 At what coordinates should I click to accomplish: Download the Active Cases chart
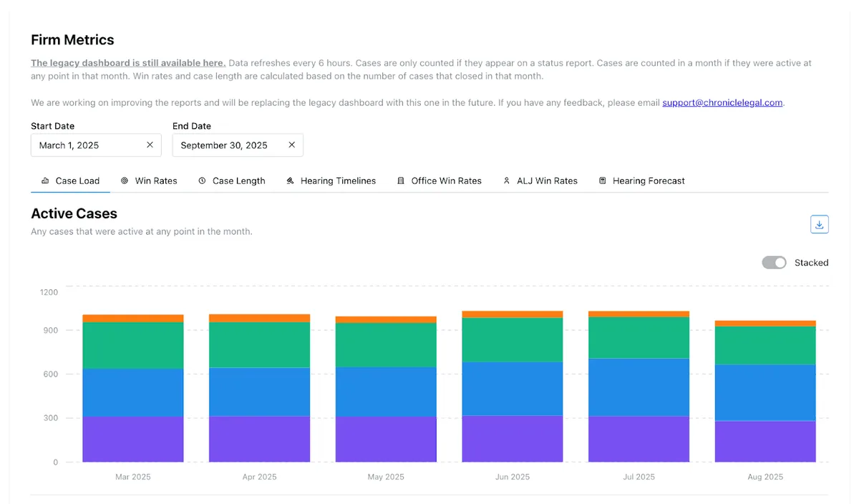(x=819, y=224)
